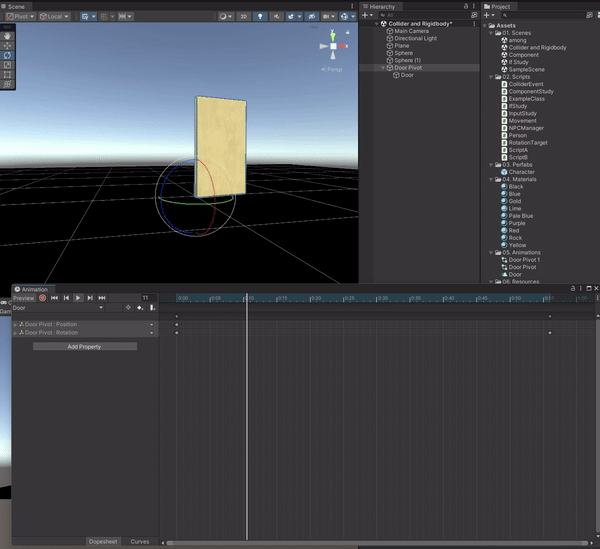Select the Rect tool
The width and height of the screenshot is (600, 549).
coord(7,75)
